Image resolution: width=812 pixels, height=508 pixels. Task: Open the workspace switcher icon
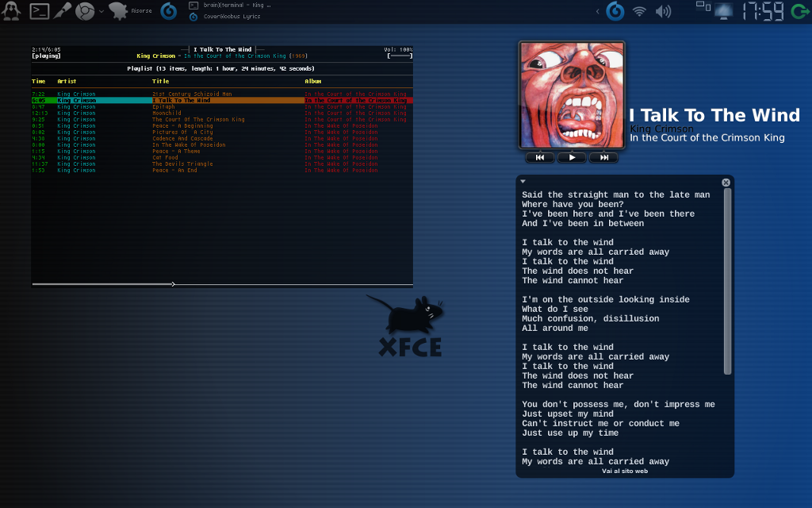[x=703, y=6]
